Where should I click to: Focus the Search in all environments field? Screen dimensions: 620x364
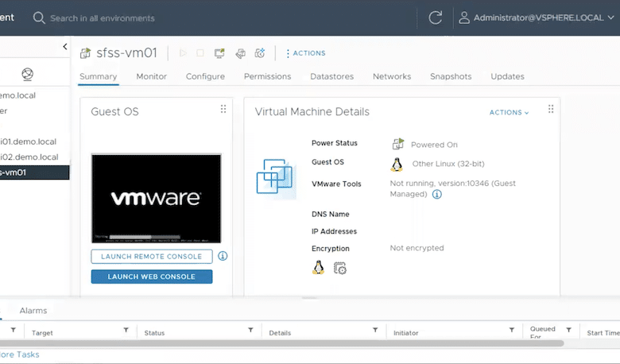coord(102,18)
